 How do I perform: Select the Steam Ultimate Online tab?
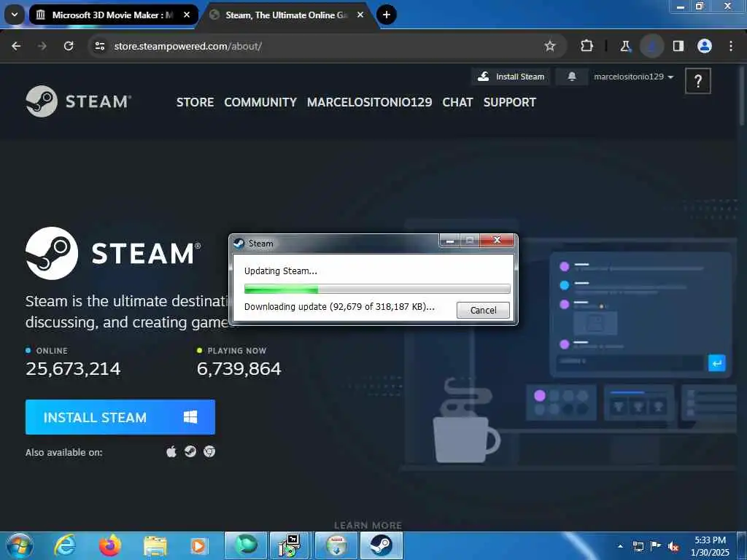point(286,15)
